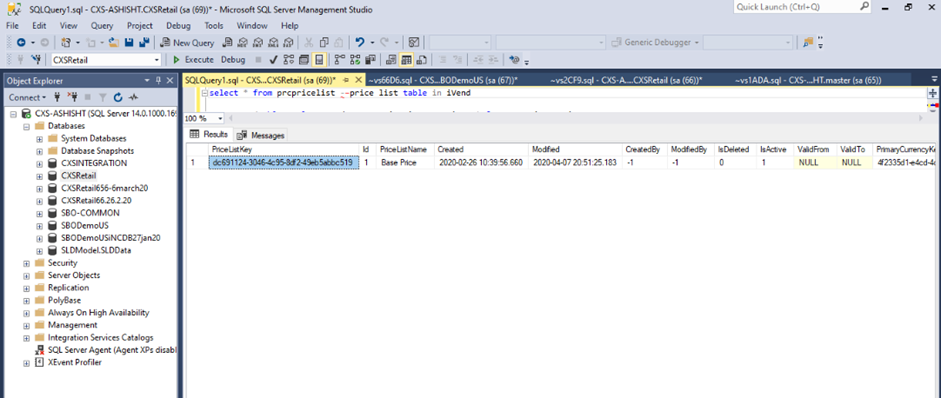
Task: Toggle Include Client Statistics
Action: (370, 59)
